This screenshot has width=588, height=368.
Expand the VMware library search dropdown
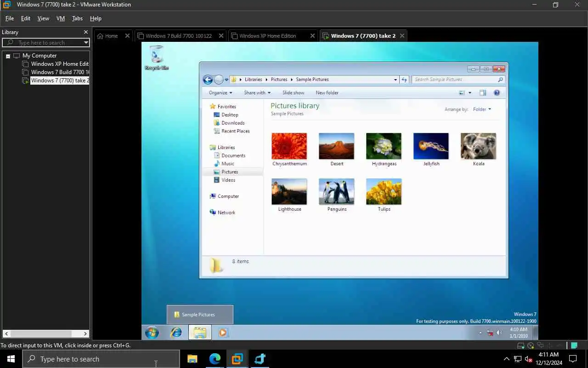coord(86,43)
